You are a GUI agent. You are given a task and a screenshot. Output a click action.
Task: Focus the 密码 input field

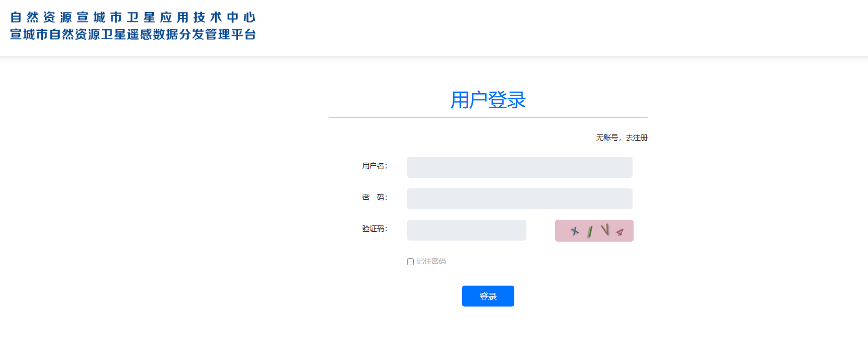(520, 199)
